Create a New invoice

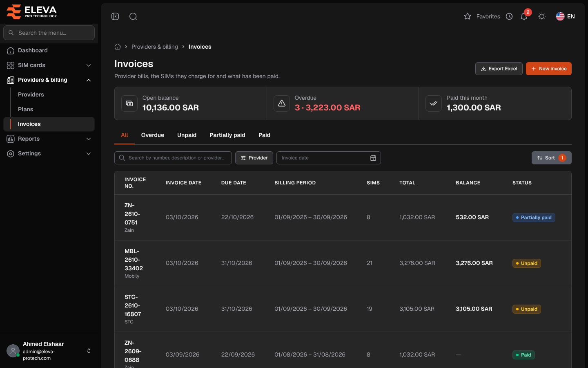pyautogui.click(x=549, y=69)
